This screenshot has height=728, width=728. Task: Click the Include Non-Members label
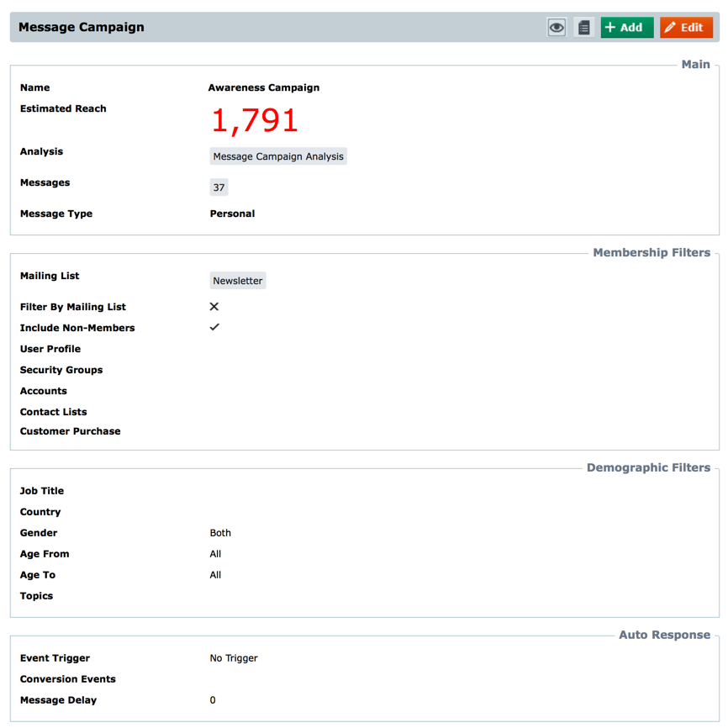coord(77,328)
